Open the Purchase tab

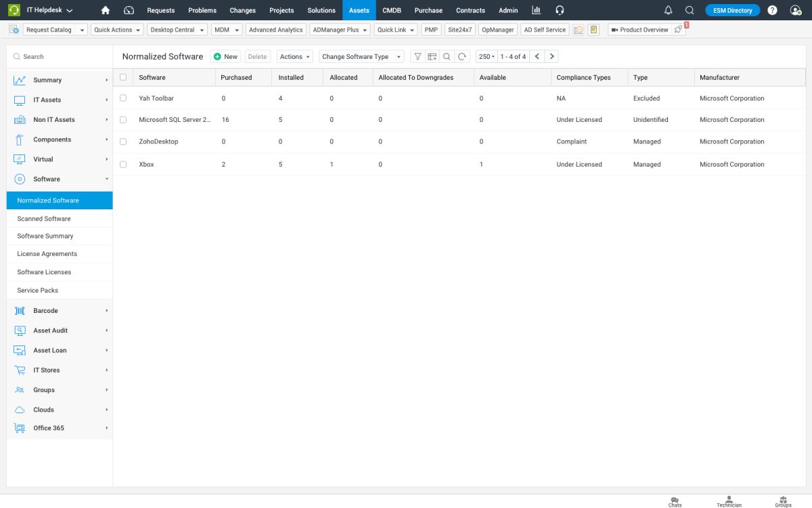click(x=428, y=10)
